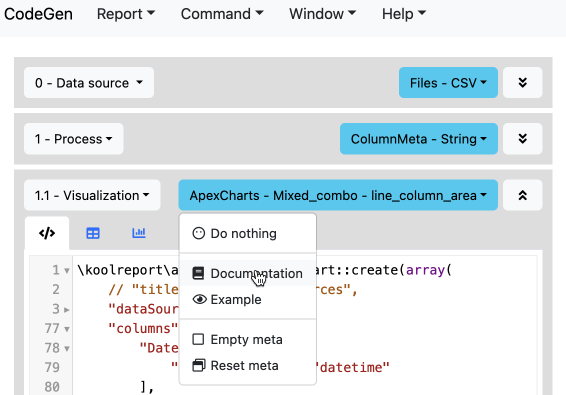This screenshot has height=395, width=566.
Task: Choose Reset meta from the menu
Action: [x=248, y=365]
